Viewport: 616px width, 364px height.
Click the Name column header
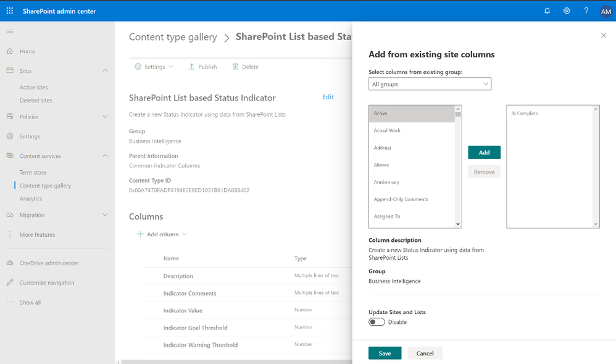tap(172, 259)
